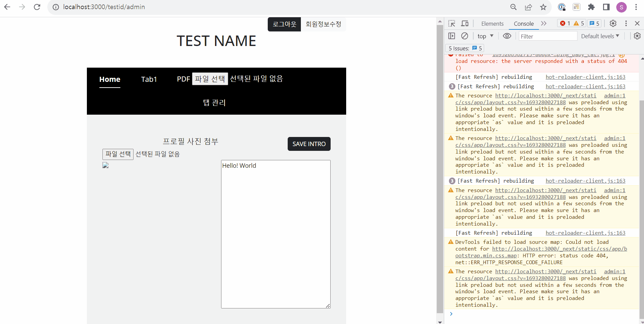Clear the console
Viewport: 644px width, 324px height.
465,36
